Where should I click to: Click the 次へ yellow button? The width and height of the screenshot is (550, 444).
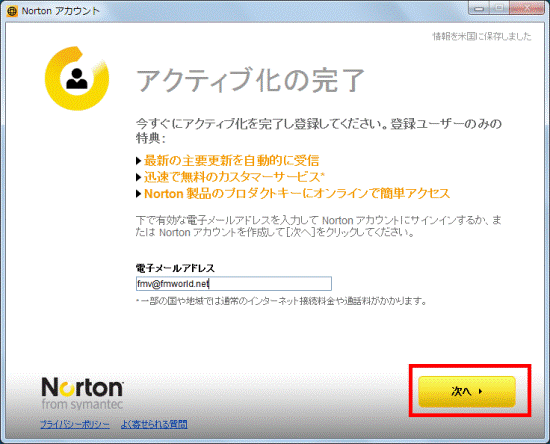[x=467, y=391]
